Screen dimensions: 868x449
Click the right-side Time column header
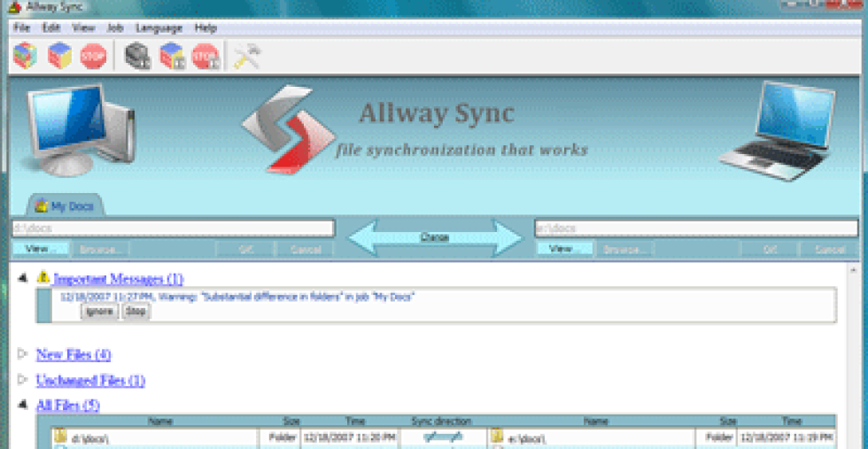[792, 421]
